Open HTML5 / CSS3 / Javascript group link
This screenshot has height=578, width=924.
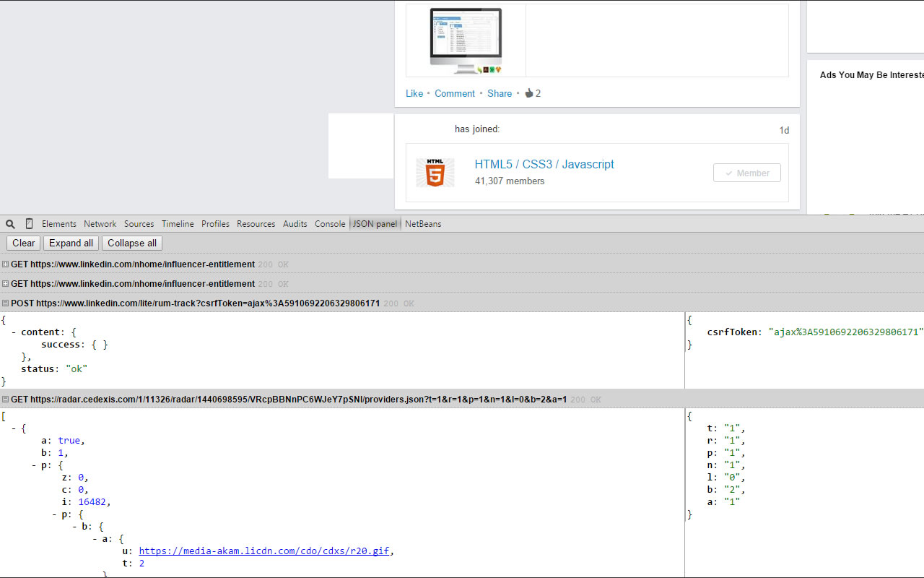click(544, 164)
